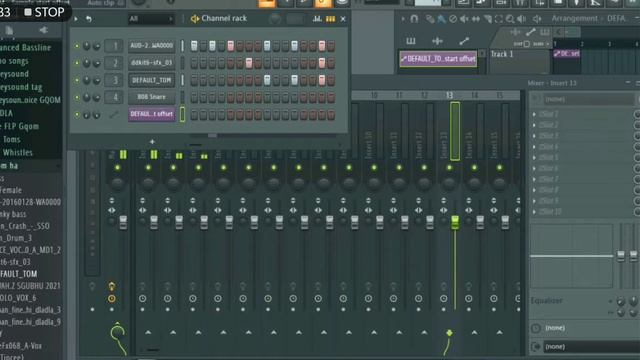Mute the DEFAULT_TOM channel LED
Screen dimensions: 640x360
click(x=76, y=80)
